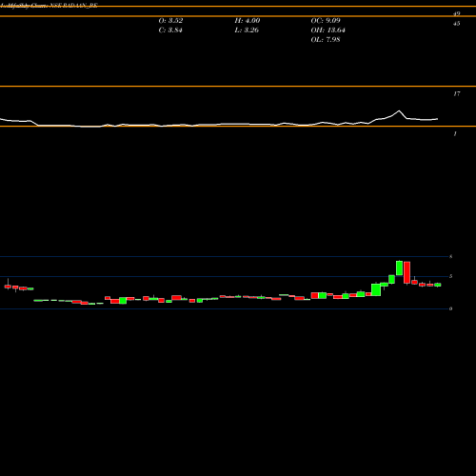
Task: Click the 'H: 4.00' high value
Action: (x=248, y=21)
